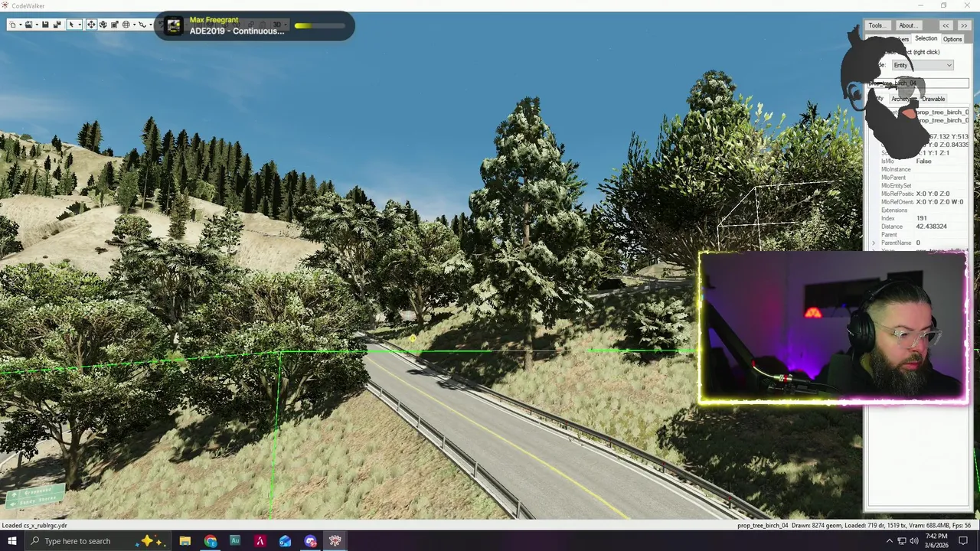The image size is (980, 551).
Task: Click the snapping tool icon
Action: [142, 24]
